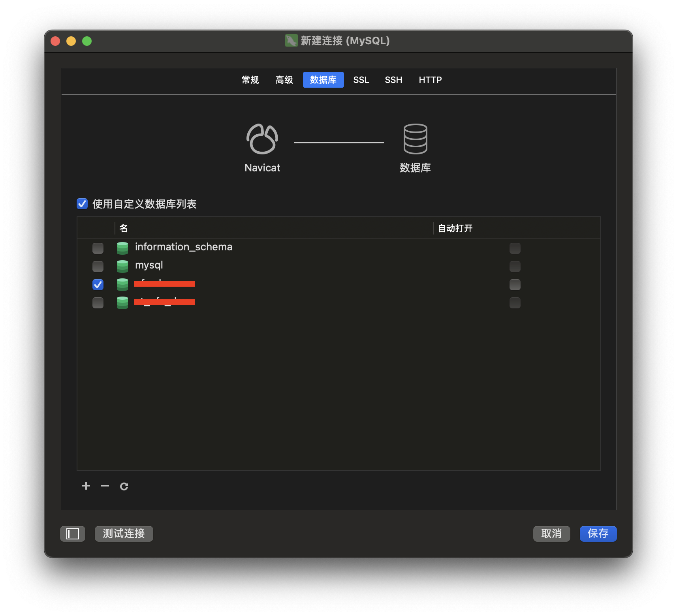The image size is (677, 616).
Task: Enable auto-open for mysql
Action: (x=515, y=266)
